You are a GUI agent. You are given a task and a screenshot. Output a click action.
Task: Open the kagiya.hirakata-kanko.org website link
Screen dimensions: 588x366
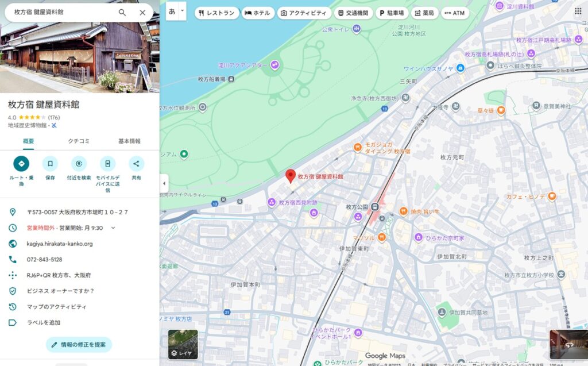pos(59,244)
